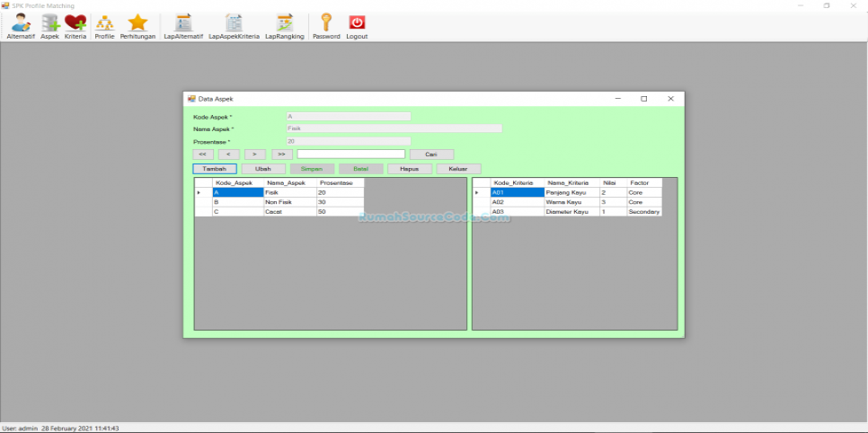Click the Keluar button
Viewport: 868px width, 433px height.
(x=458, y=169)
